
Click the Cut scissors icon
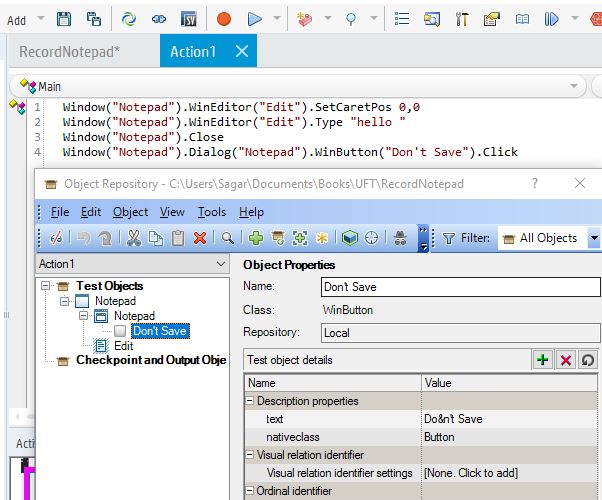(134, 238)
